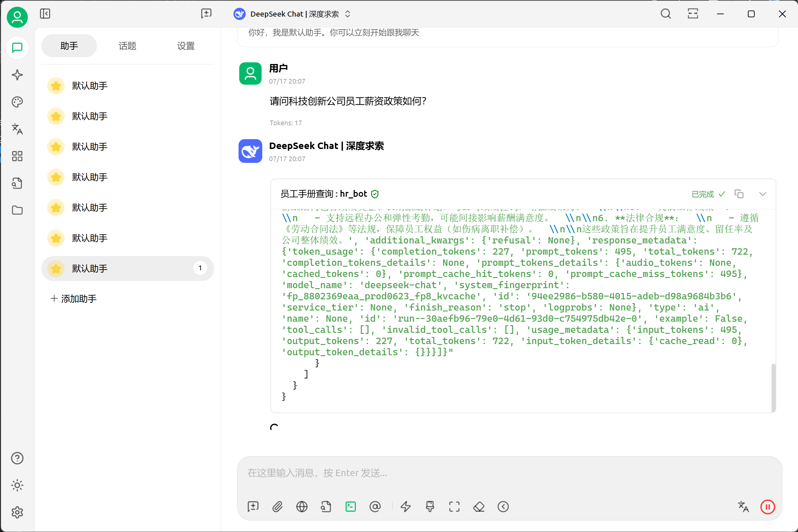Toggle the green MCP server icon
The image size is (798, 532).
pyautogui.click(x=350, y=507)
